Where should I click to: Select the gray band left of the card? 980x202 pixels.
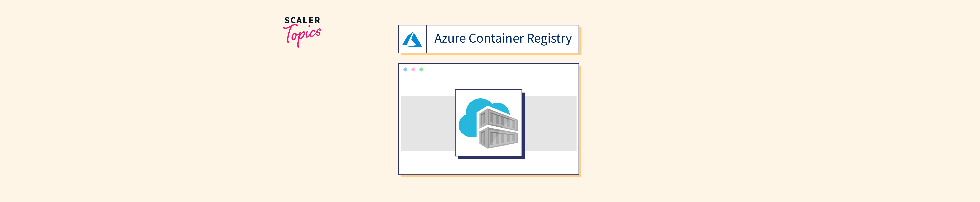click(428, 123)
